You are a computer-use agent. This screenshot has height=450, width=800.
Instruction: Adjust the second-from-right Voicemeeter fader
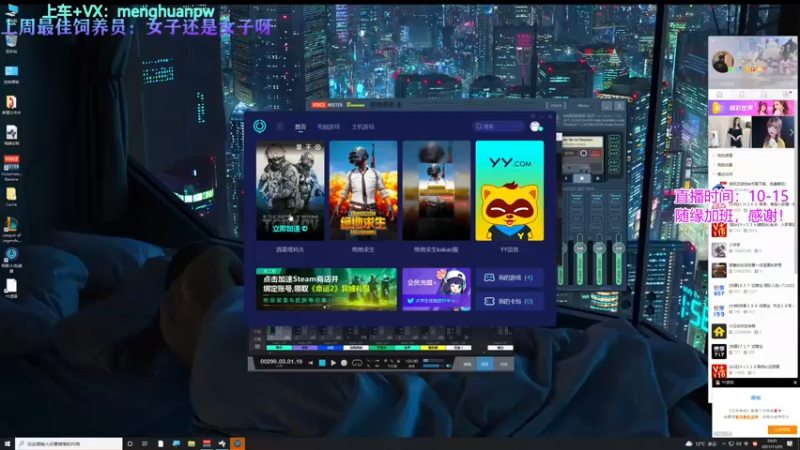point(599,260)
